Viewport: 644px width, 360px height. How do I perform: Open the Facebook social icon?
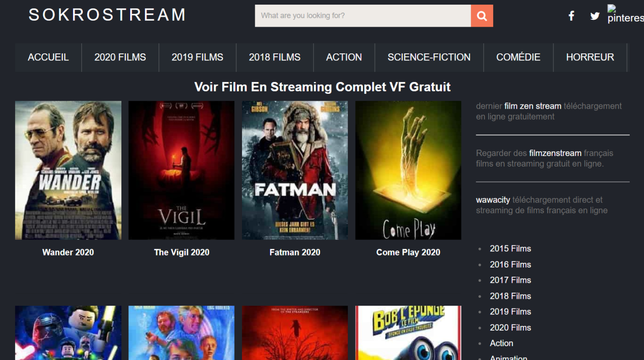pyautogui.click(x=571, y=16)
